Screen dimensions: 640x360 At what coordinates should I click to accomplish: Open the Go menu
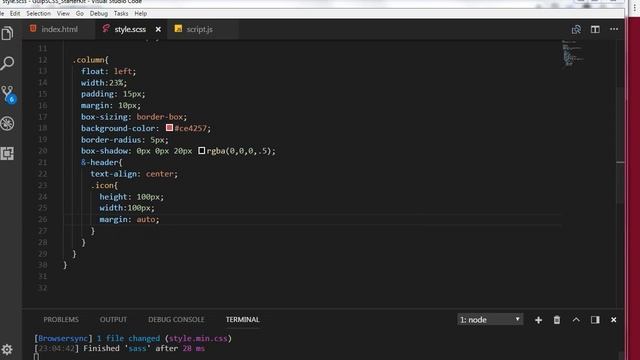(80, 13)
